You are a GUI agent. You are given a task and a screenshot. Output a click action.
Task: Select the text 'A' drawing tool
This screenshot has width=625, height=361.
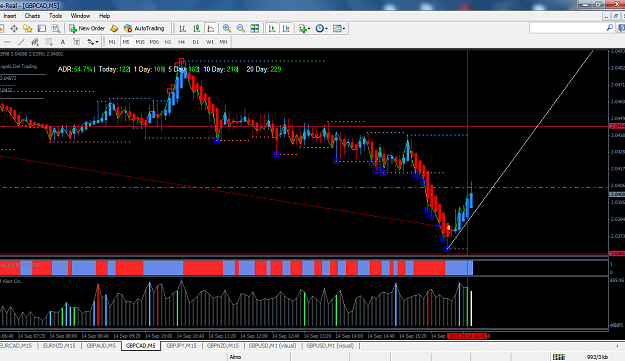point(63,42)
